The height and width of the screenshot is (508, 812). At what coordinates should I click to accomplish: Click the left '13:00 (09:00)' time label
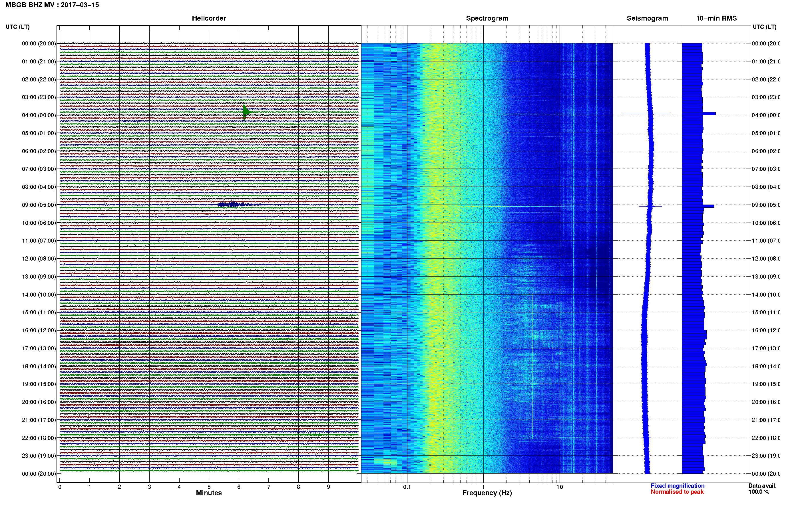point(39,277)
